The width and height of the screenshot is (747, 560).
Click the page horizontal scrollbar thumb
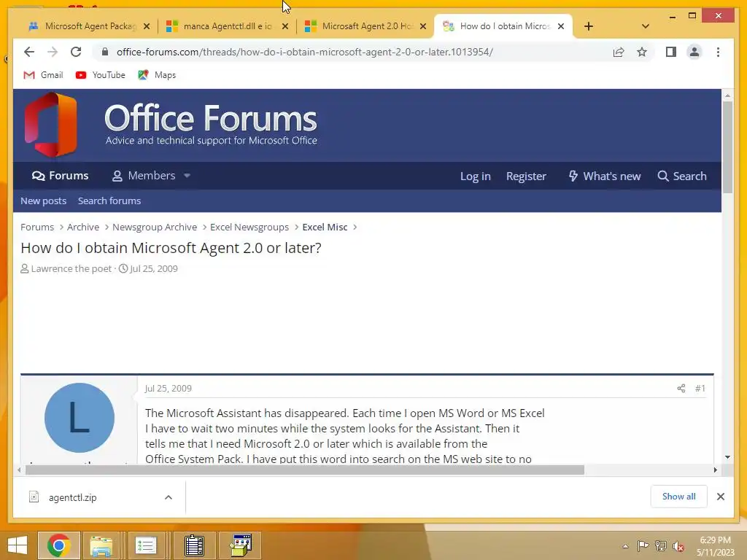(305, 470)
